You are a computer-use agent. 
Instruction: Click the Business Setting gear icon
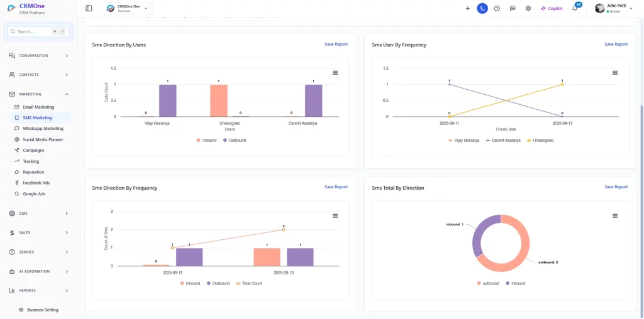(x=21, y=310)
